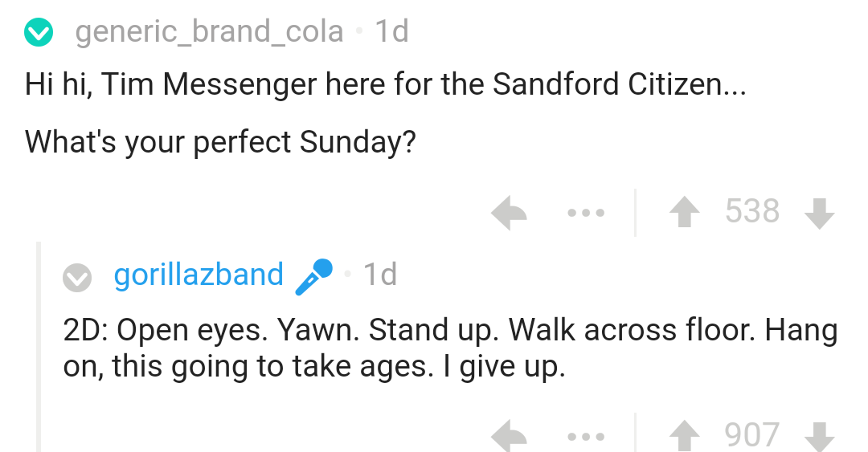868x452 pixels.
Task: Open gorillazband's user profile
Action: (199, 275)
